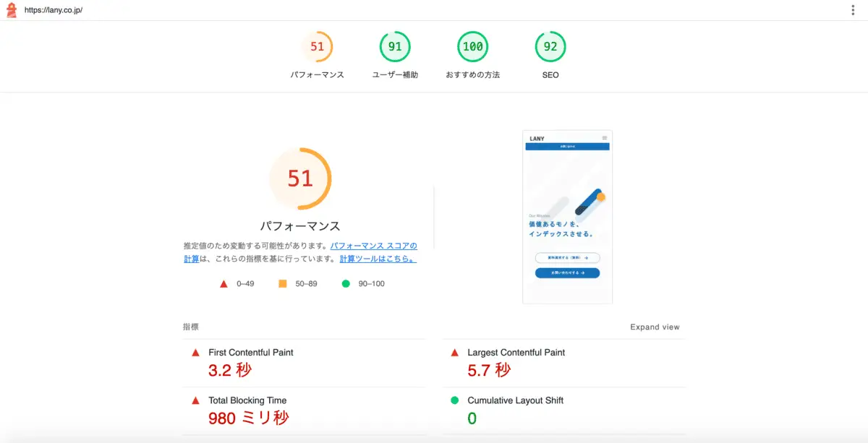Expand the Largest Contentful Paint metric row
The width and height of the screenshot is (868, 443).
[516, 353]
